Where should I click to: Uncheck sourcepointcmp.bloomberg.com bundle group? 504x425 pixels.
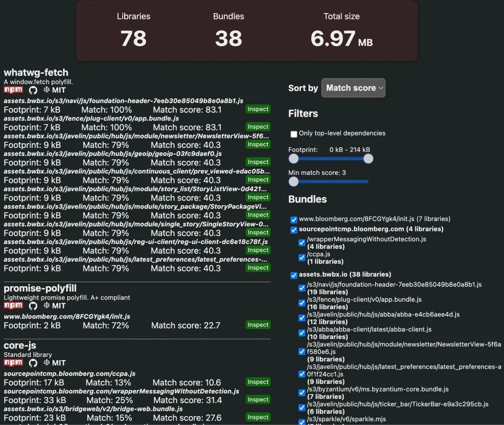click(x=294, y=230)
